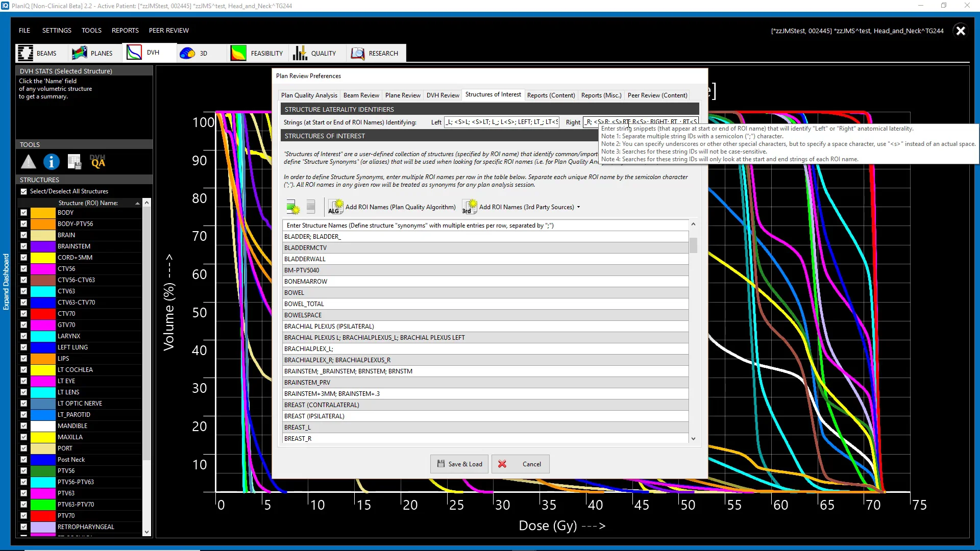Switch to Plan Quality Analysis tab

point(309,95)
